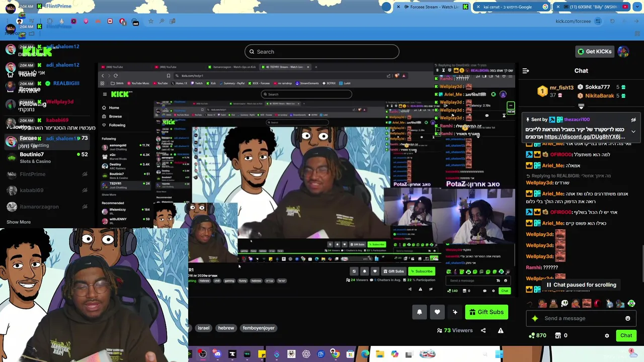Select Home in nested Kick sidebar
The height and width of the screenshot is (362, 644).
click(x=111, y=108)
